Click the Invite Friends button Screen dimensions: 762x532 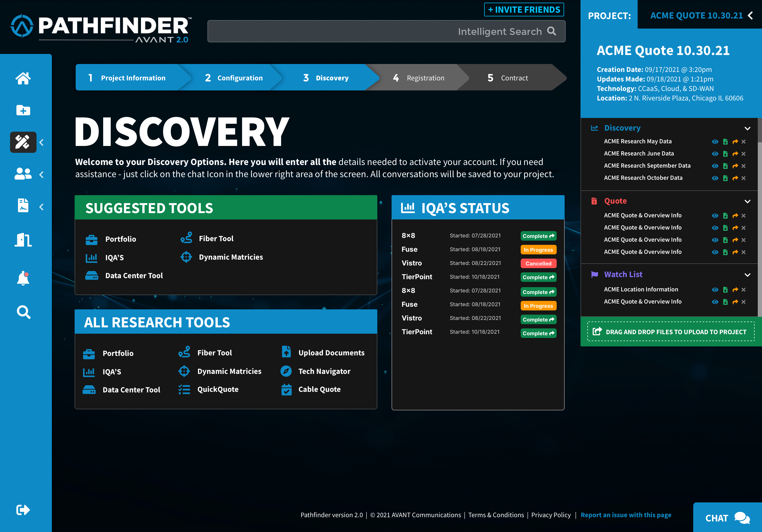pyautogui.click(x=524, y=10)
